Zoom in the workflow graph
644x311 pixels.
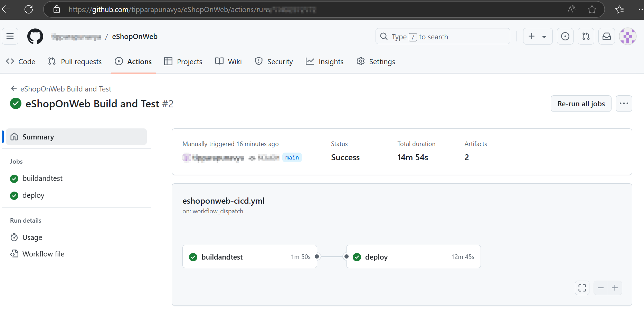click(x=615, y=288)
